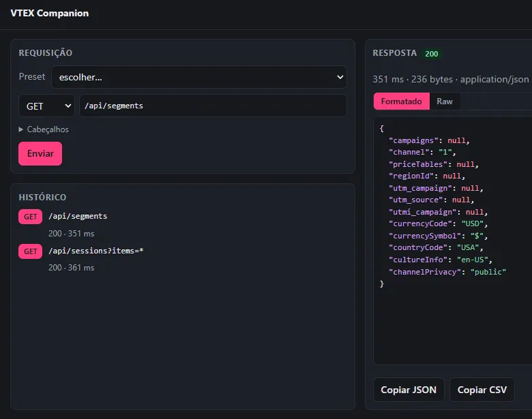Click the "utm_campaign": null line

point(436,188)
